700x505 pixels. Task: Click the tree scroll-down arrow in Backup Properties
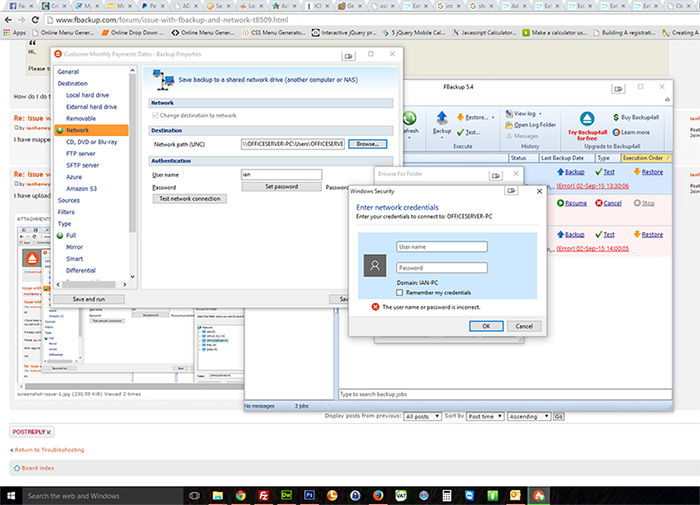[132, 276]
